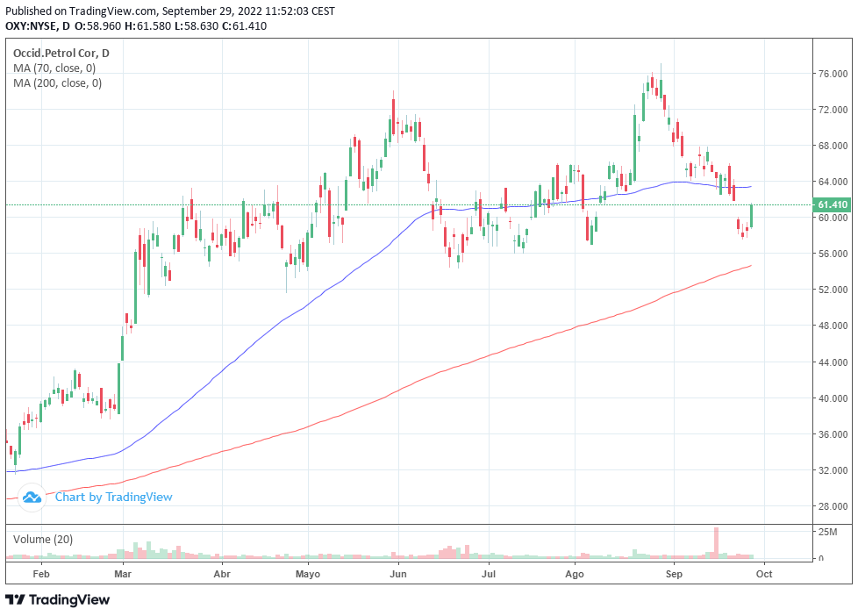Click the 52.000 price axis label
858x616 pixels.
click(x=833, y=290)
